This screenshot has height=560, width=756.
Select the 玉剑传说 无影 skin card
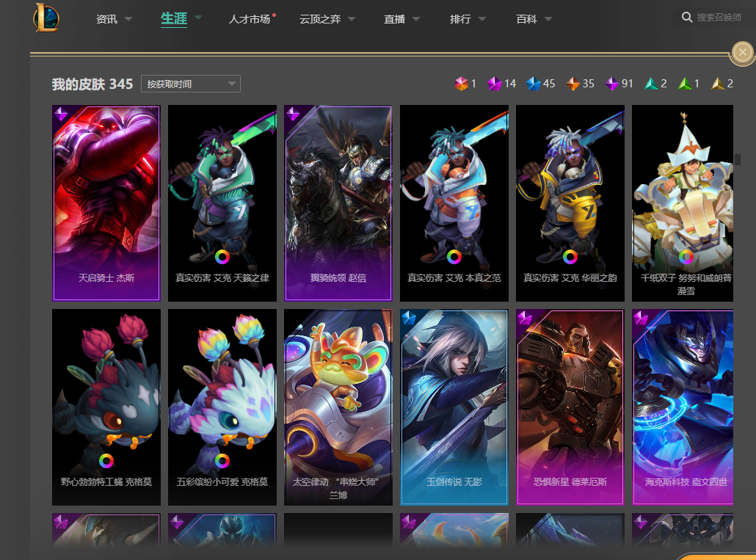click(x=454, y=407)
